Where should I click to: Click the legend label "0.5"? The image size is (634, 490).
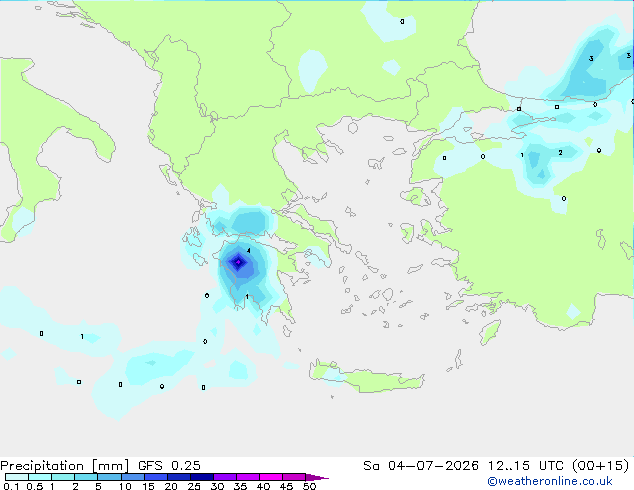[35, 486]
